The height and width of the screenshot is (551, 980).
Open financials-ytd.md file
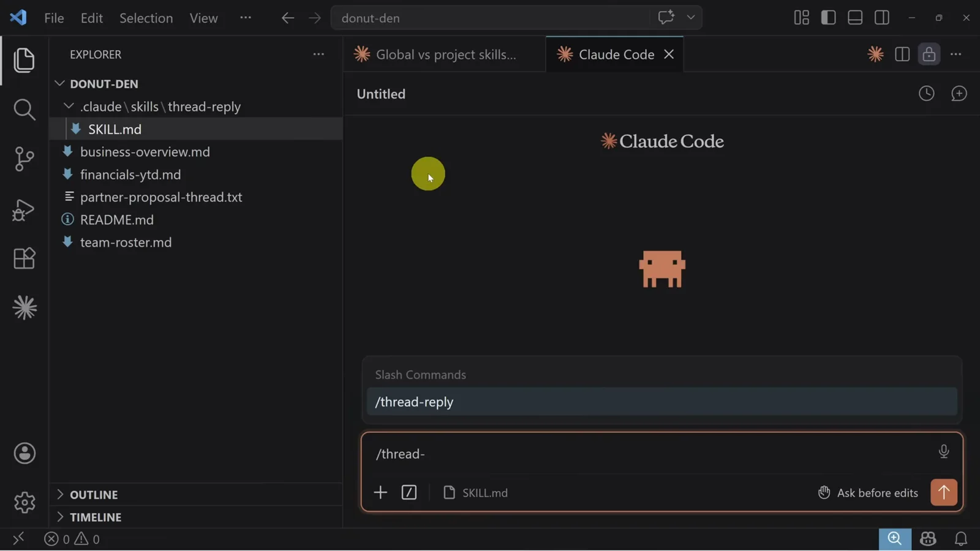pos(196,174)
